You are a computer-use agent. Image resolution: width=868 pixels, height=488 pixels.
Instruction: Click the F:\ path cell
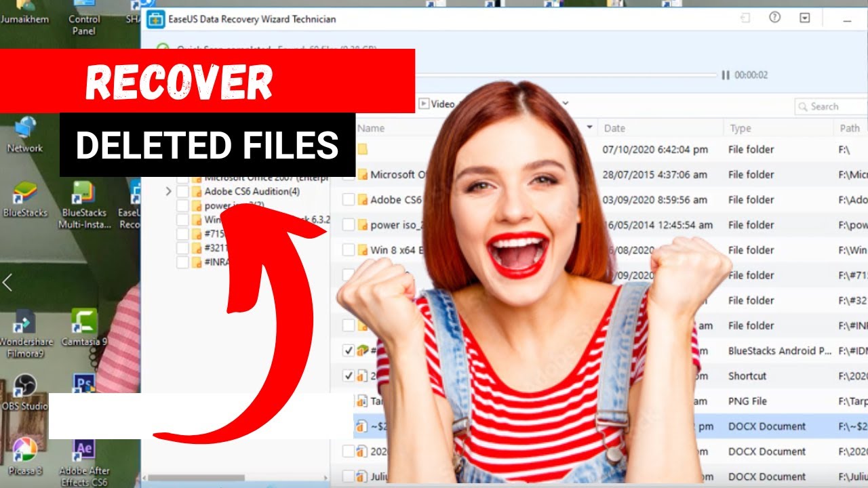pyautogui.click(x=846, y=149)
